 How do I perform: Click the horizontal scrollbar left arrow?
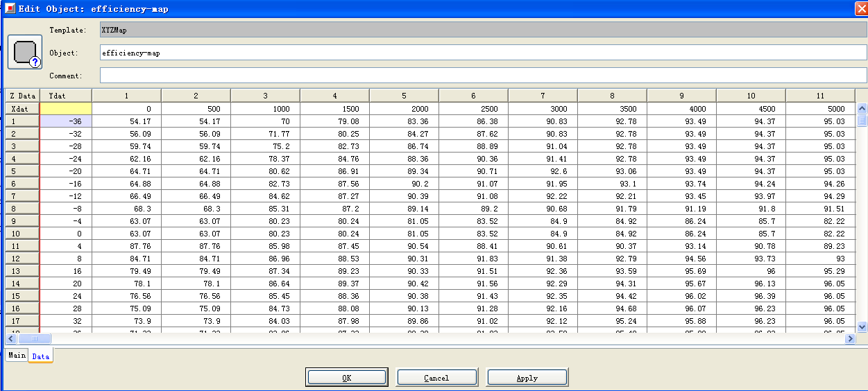(11, 339)
